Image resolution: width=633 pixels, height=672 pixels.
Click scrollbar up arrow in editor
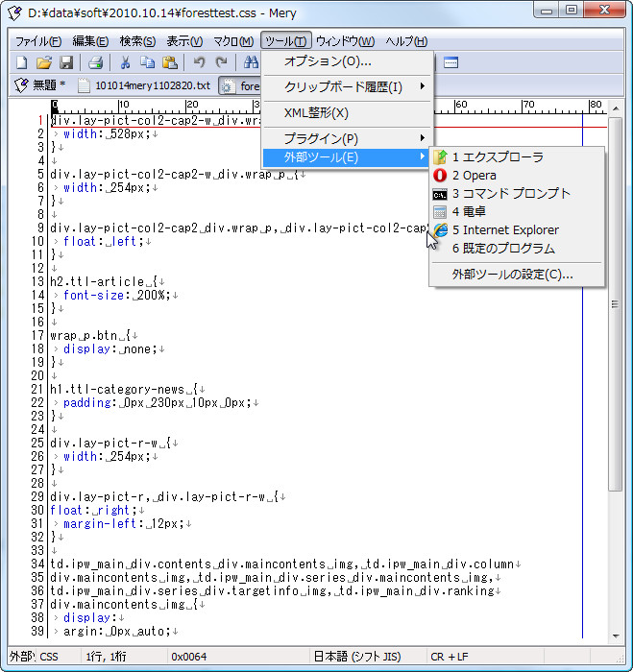coord(616,108)
